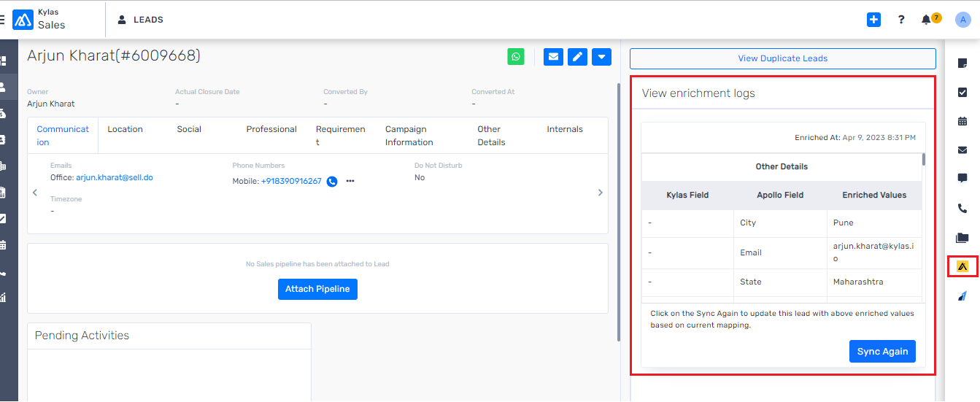Open Meetings calendar icon in right sidebar
Viewport: 980px width, 402px height.
pyautogui.click(x=962, y=121)
